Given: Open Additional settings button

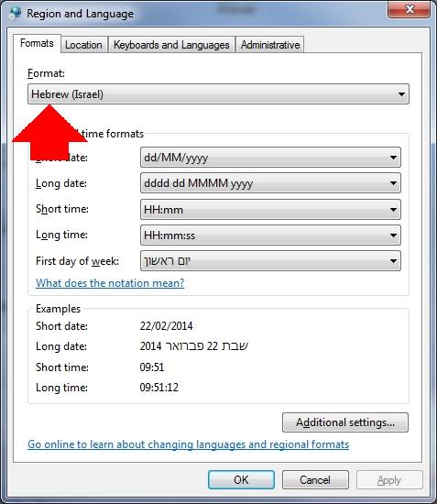Looking at the screenshot, I should tap(345, 422).
